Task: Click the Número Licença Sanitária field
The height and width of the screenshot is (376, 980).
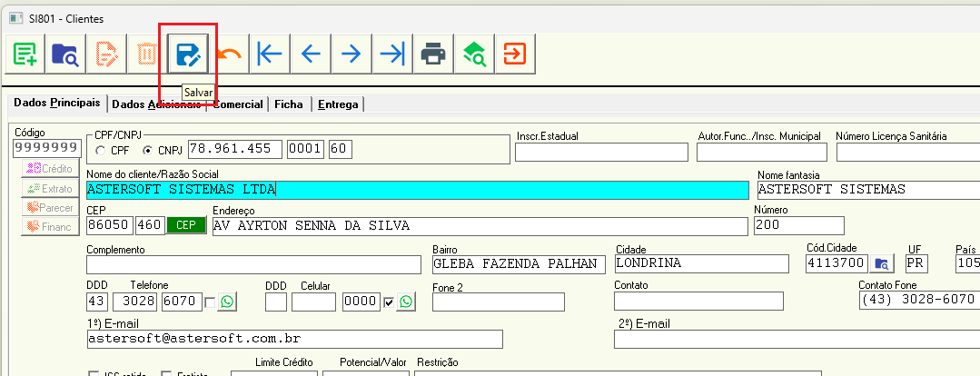Action: pyautogui.click(x=908, y=153)
